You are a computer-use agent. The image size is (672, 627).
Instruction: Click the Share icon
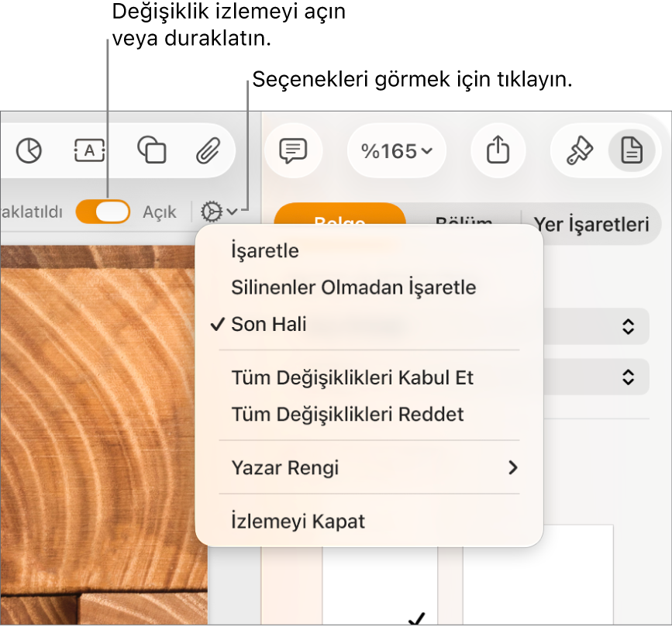[498, 150]
